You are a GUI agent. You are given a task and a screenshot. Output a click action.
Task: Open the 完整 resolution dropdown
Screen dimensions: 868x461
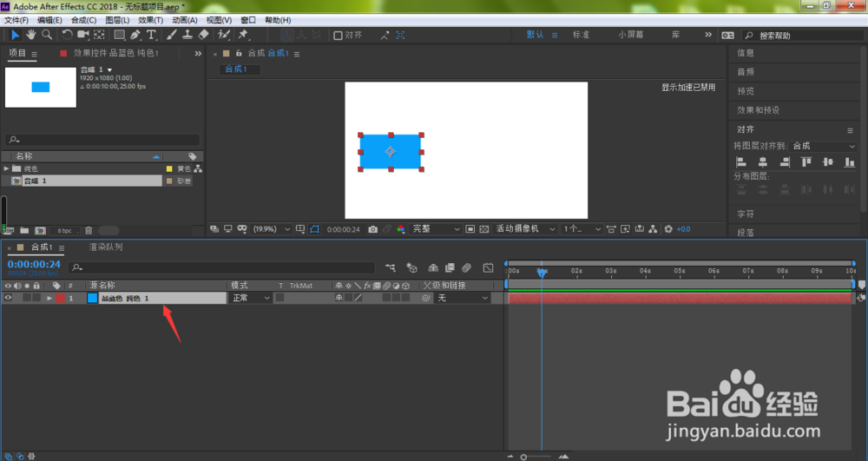[x=436, y=229]
